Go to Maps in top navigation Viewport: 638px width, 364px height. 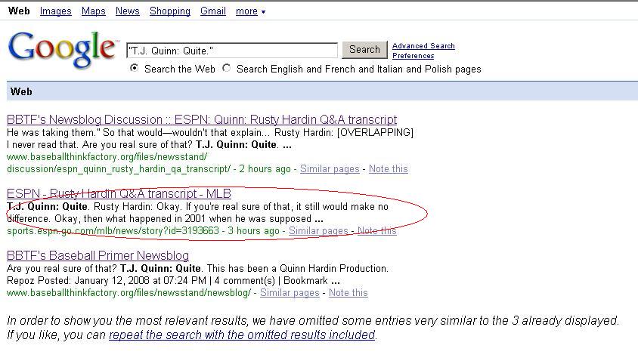[93, 11]
